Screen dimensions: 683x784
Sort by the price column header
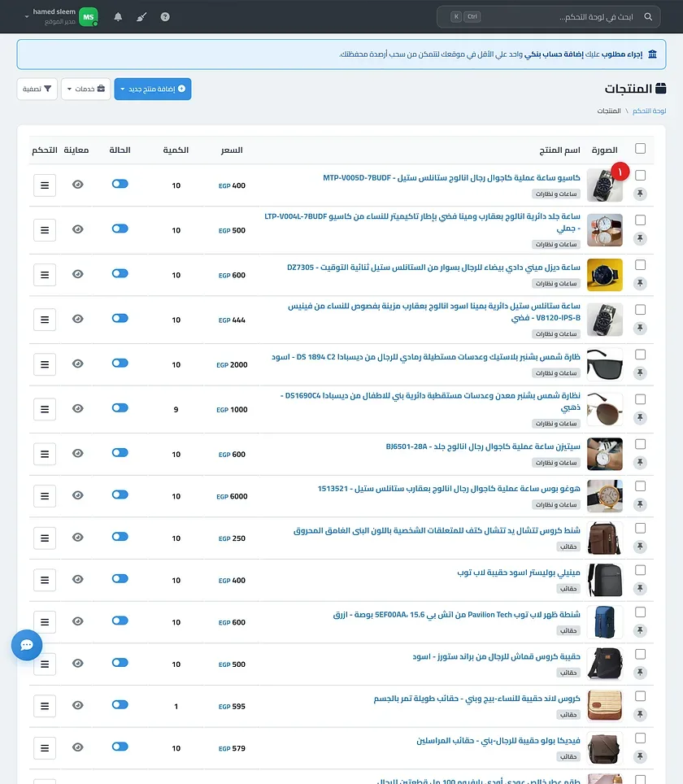tap(232, 150)
